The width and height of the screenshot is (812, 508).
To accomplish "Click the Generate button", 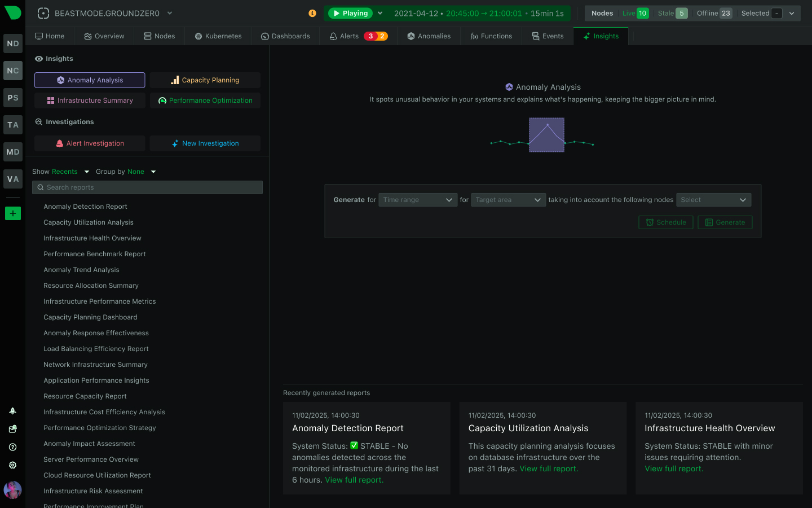I will point(725,222).
